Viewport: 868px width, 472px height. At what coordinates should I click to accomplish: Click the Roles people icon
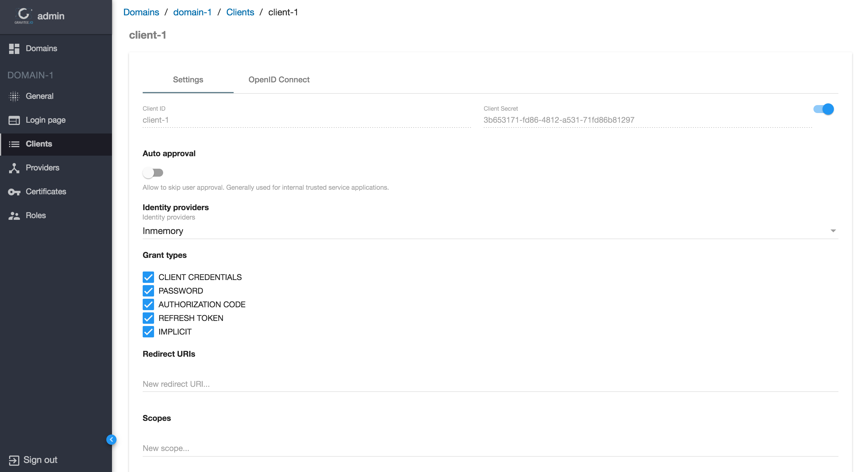tap(14, 216)
